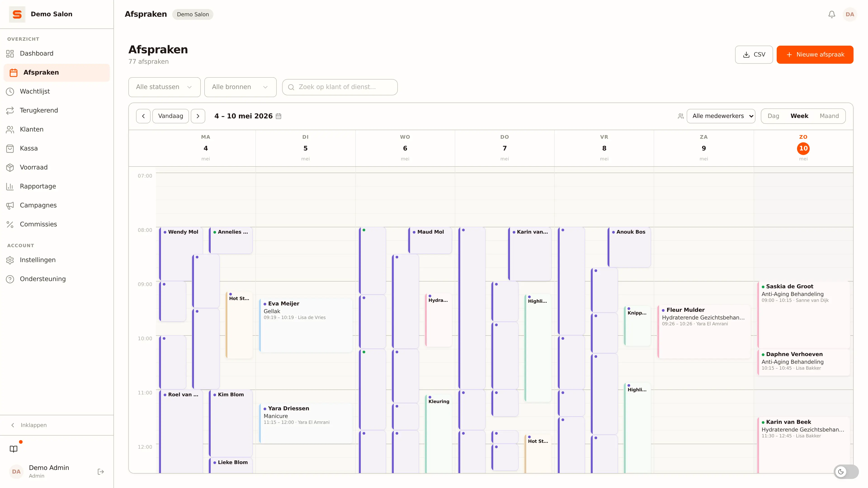Open Klanten in the sidebar
Screen dimensions: 868x488
(57, 129)
